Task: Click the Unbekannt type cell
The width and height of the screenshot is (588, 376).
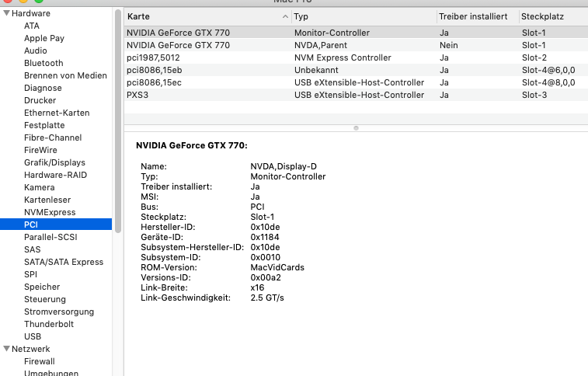Action: click(316, 70)
